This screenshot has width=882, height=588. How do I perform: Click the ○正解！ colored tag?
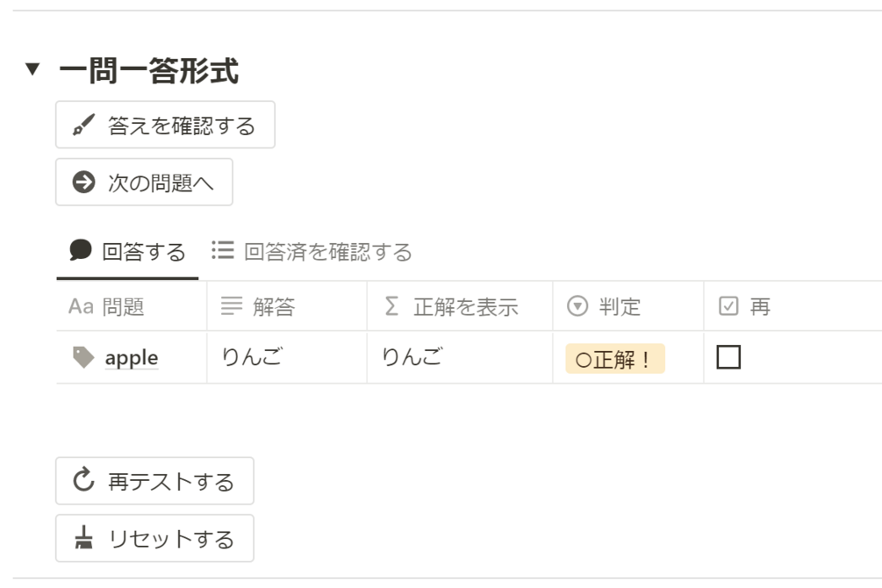click(x=614, y=359)
